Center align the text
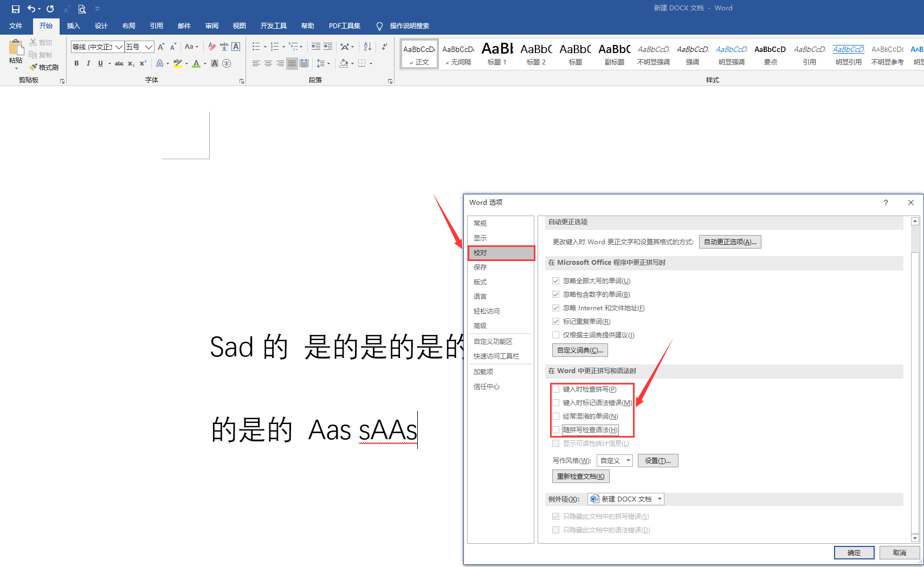 point(268,63)
